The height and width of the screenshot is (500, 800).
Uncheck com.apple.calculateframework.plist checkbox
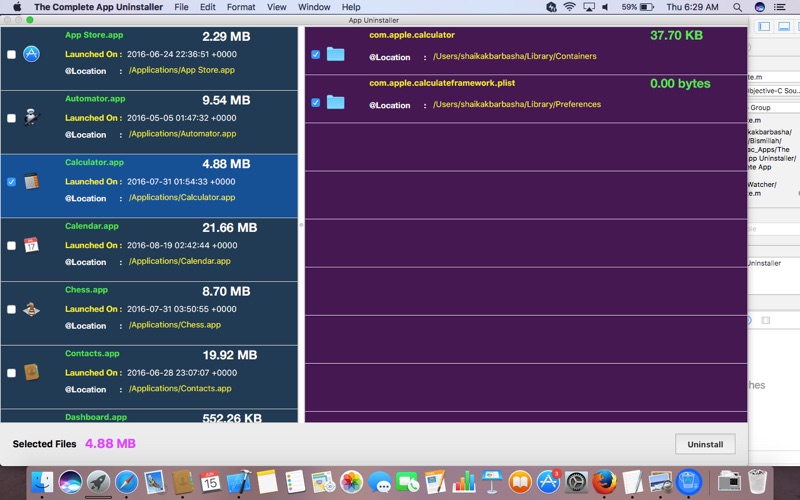point(315,103)
